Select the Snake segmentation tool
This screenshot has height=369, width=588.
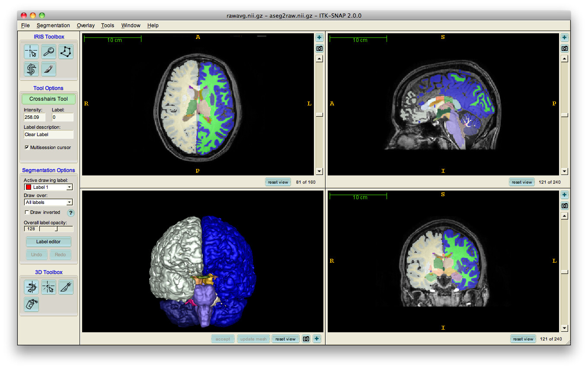click(x=31, y=69)
